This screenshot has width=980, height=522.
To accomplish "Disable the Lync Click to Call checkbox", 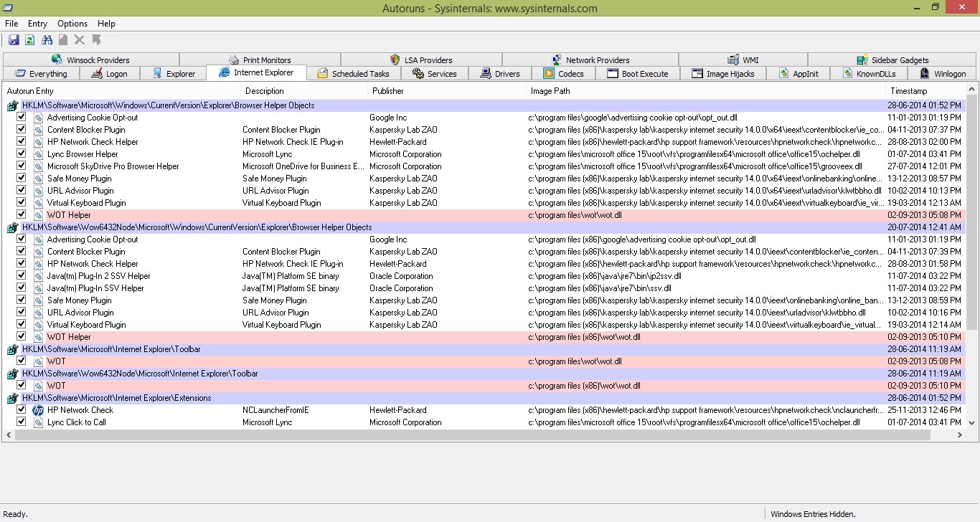I will (22, 422).
